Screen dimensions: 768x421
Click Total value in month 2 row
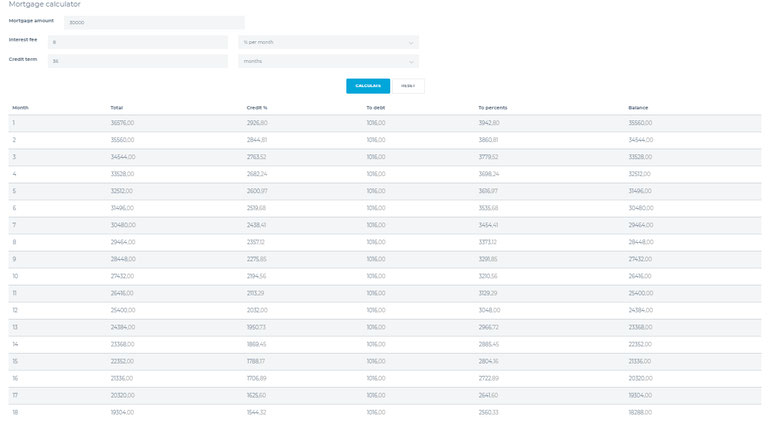click(122, 140)
